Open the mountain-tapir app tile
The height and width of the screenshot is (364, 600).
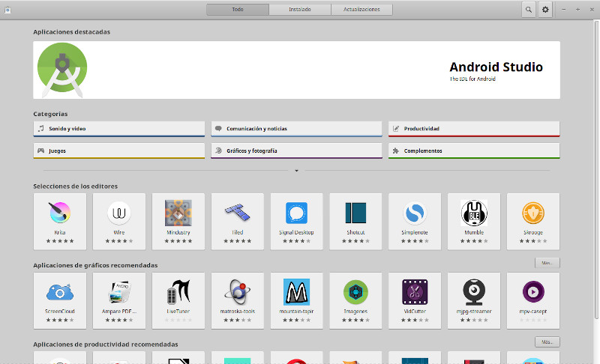pyautogui.click(x=296, y=300)
